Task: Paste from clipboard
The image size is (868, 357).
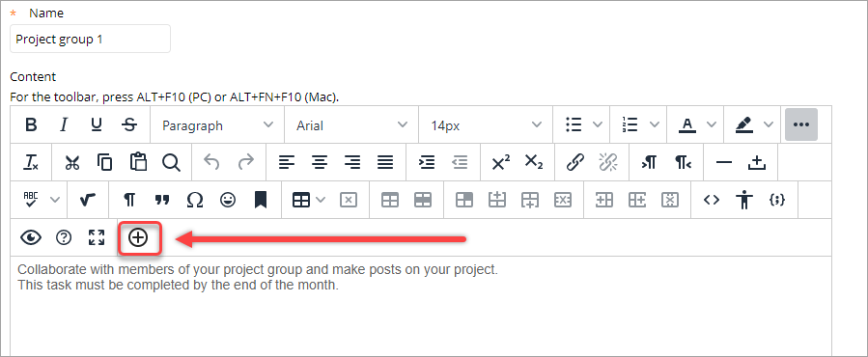Action: (138, 162)
